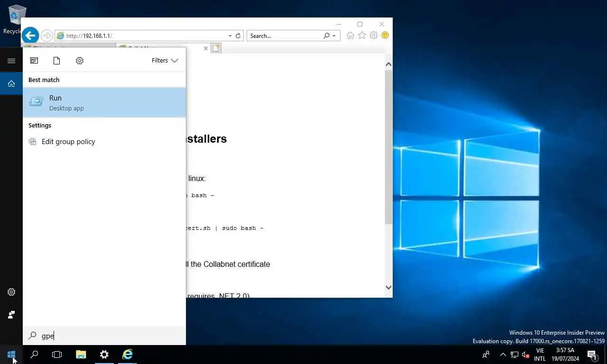The image size is (607, 364).
Task: Close the Internet Explorer window
Action: 382,24
